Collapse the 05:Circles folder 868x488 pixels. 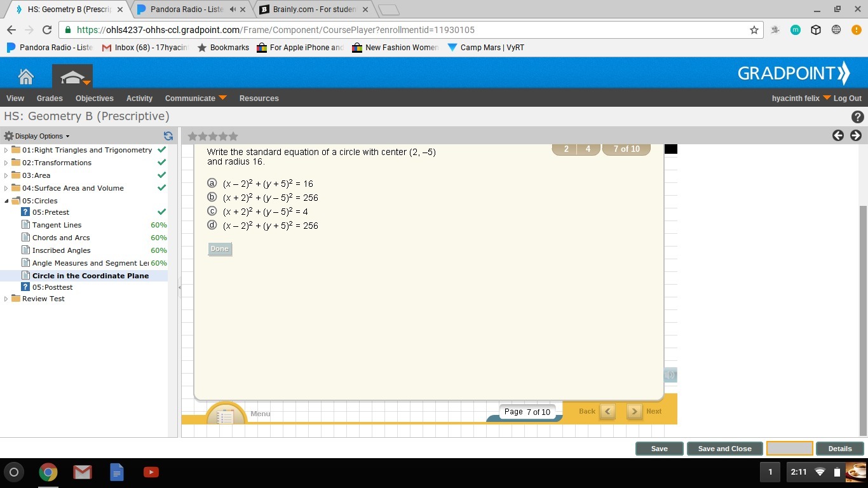(x=6, y=201)
